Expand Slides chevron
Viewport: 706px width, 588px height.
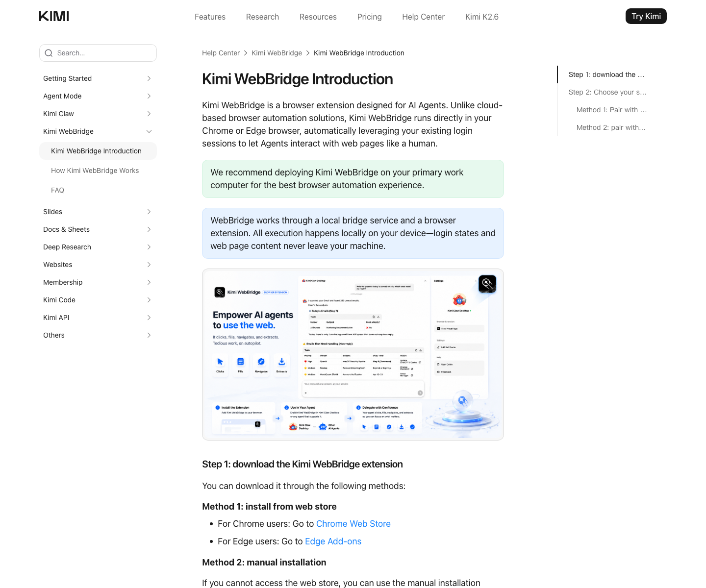click(149, 212)
